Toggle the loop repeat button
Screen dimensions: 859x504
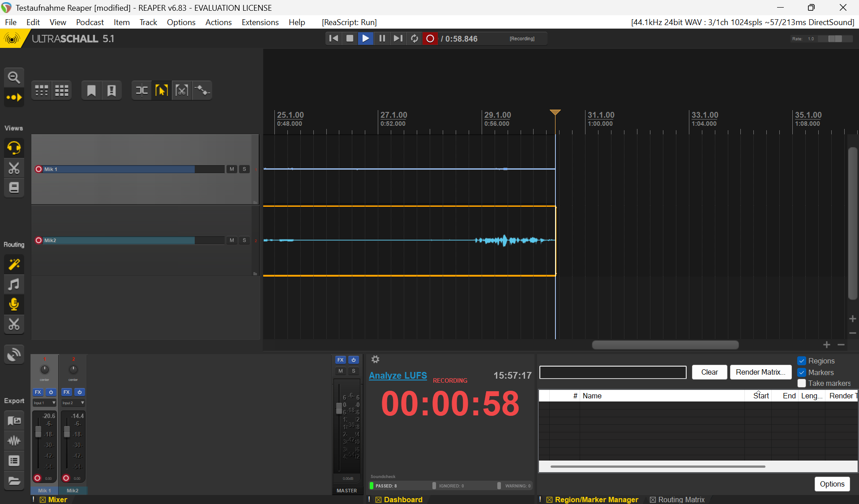coord(414,38)
